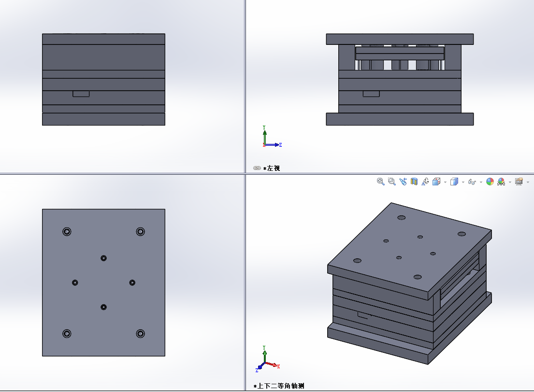Click the bottom-right corner hole in the plan view
This screenshot has height=392, width=534.
pyautogui.click(x=140, y=334)
